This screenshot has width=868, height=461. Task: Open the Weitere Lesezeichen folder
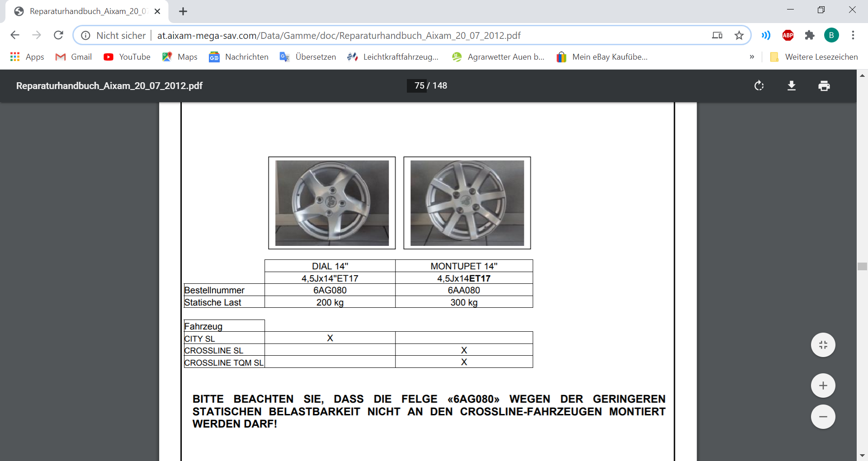click(814, 57)
